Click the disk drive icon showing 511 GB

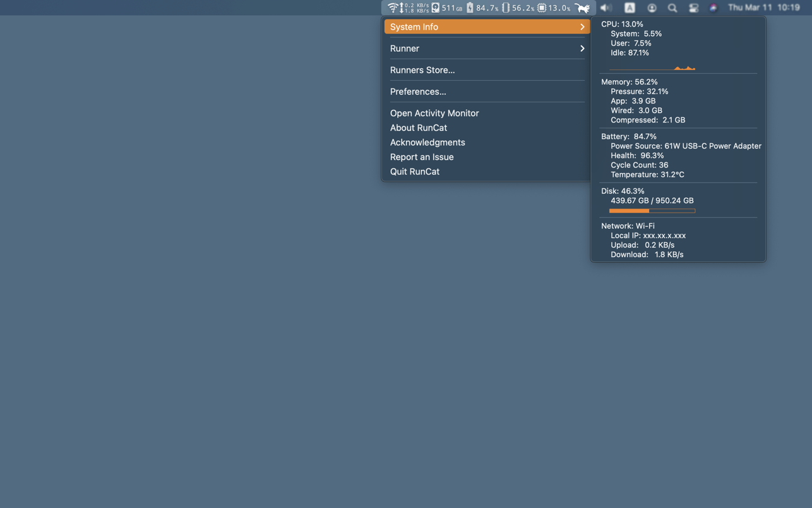pos(436,8)
